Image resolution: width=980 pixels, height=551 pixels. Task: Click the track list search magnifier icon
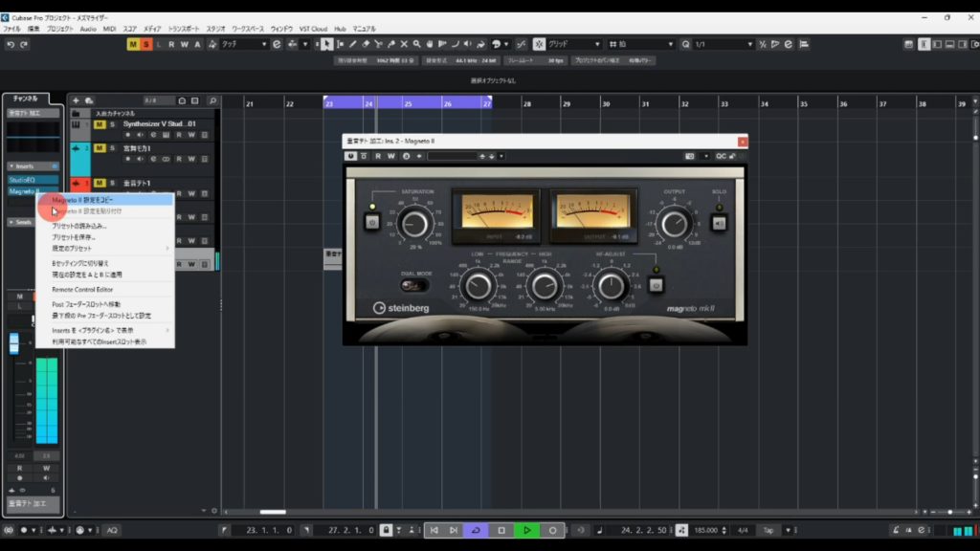click(212, 100)
